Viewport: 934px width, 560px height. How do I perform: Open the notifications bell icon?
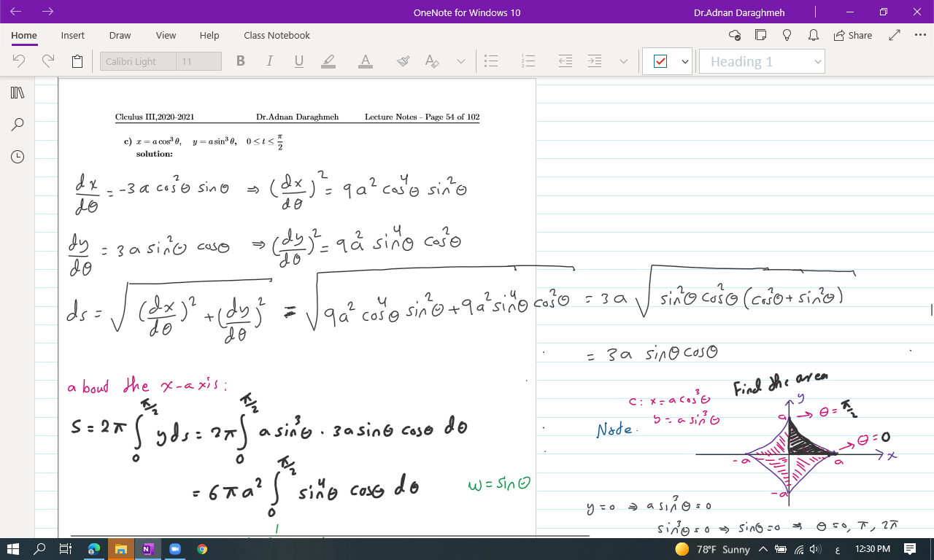[813, 35]
